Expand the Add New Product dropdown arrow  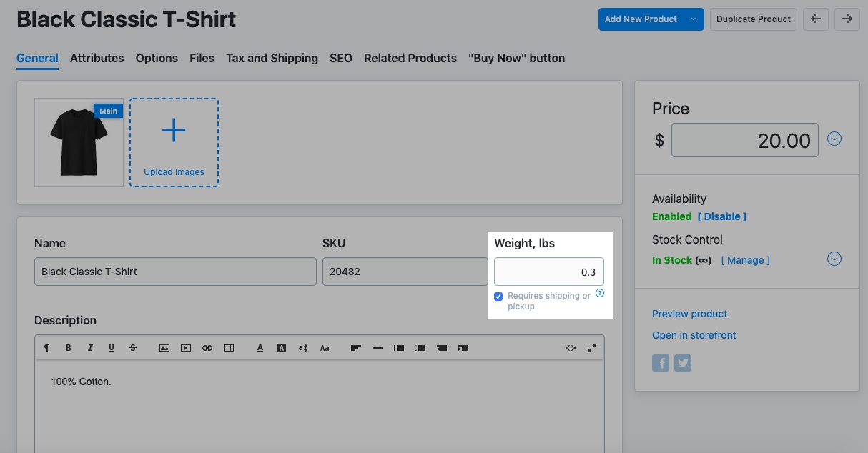pyautogui.click(x=691, y=19)
